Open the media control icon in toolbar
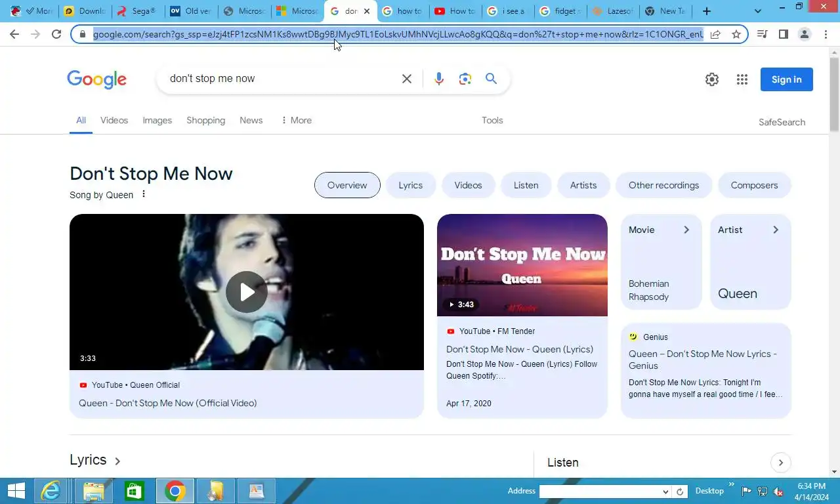Screen dimensions: 840x504 (x=762, y=34)
